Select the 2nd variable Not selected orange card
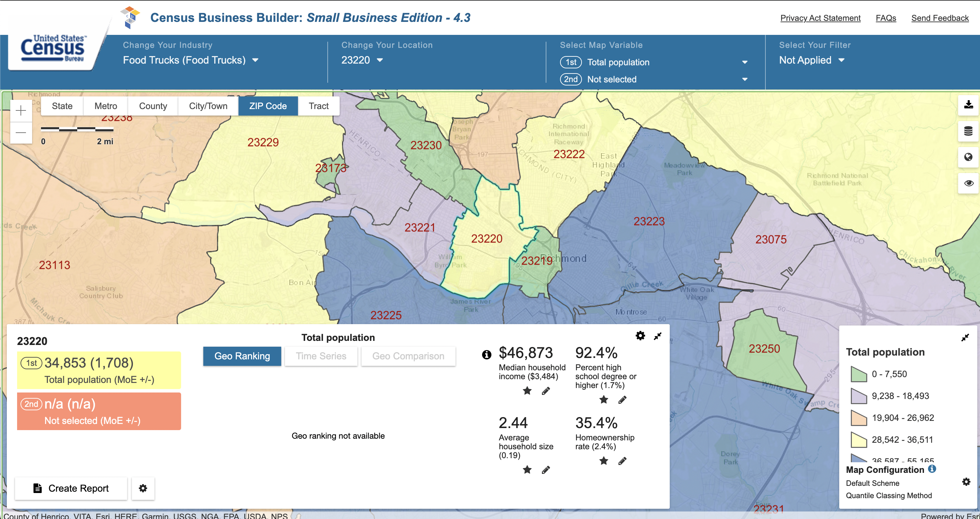 click(x=99, y=412)
